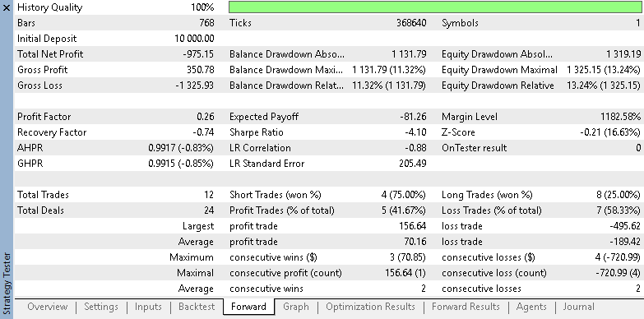Select consecutive wins value 3 (70.85)

click(x=407, y=257)
